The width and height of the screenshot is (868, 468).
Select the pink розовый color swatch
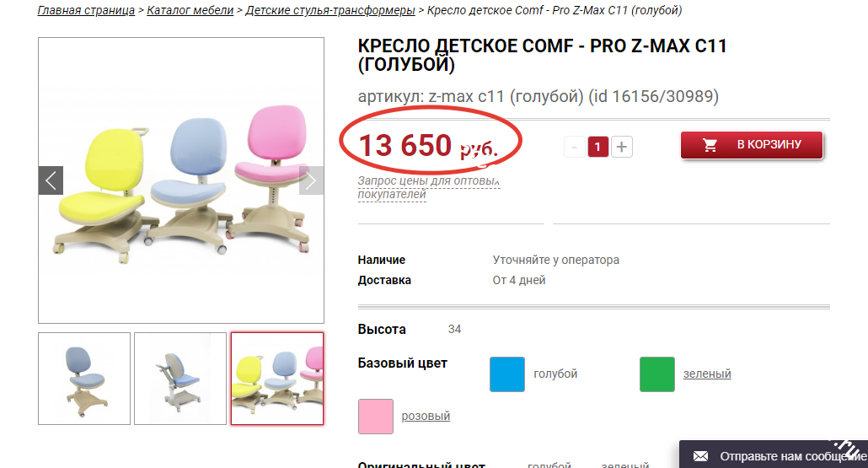click(x=375, y=417)
